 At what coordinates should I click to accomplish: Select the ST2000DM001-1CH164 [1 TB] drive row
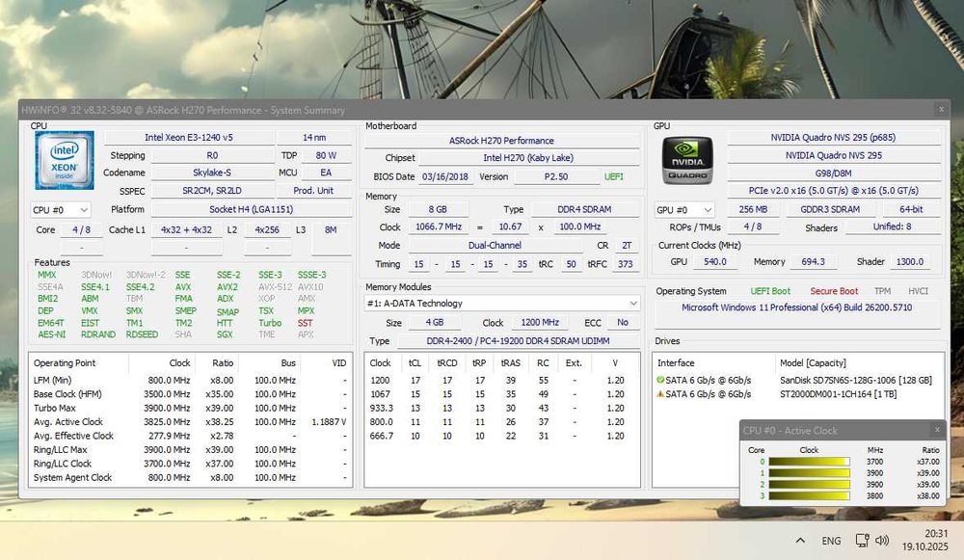(798, 394)
